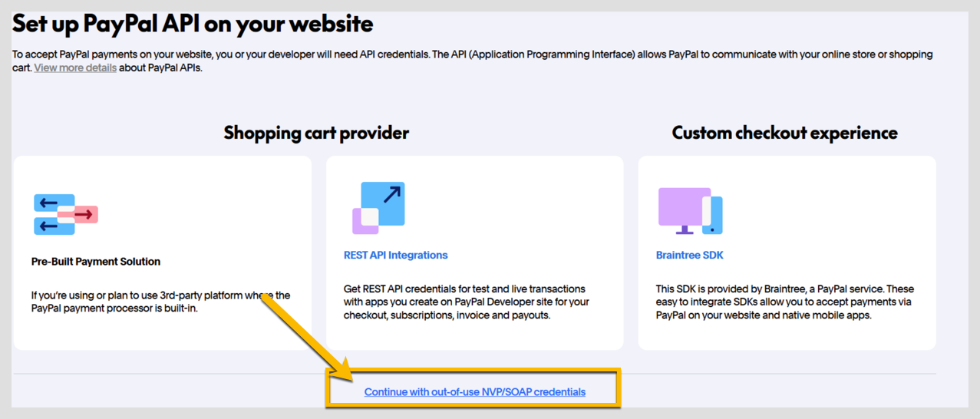The width and height of the screenshot is (980, 419).
Task: Continue with out-of-use NVP/SOAP credentials link
Action: [475, 391]
